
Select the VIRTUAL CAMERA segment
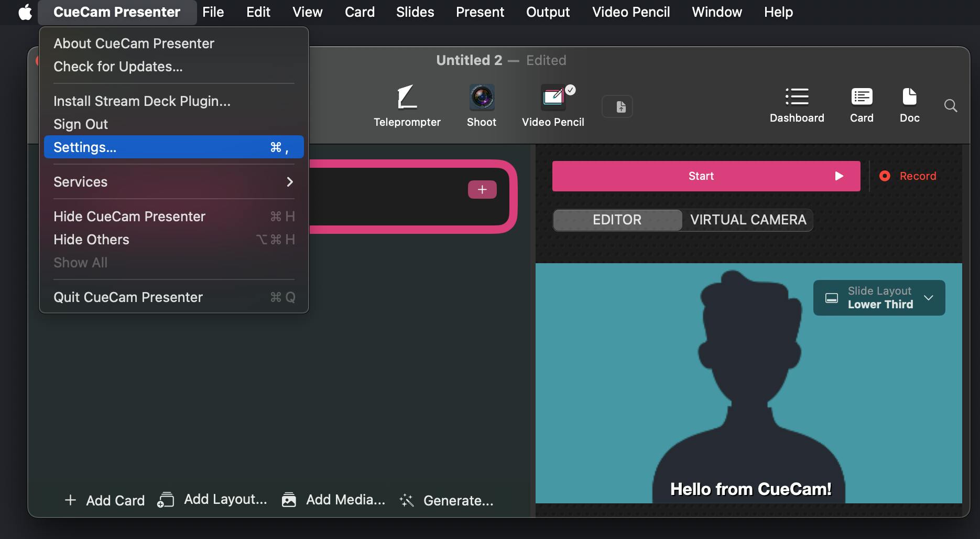point(748,220)
